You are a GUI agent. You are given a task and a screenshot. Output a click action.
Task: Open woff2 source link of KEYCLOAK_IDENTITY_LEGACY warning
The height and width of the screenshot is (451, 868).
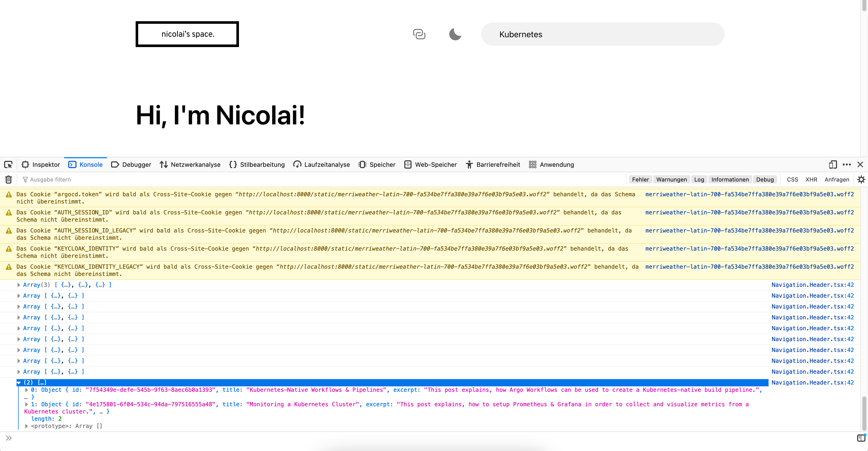coord(749,267)
